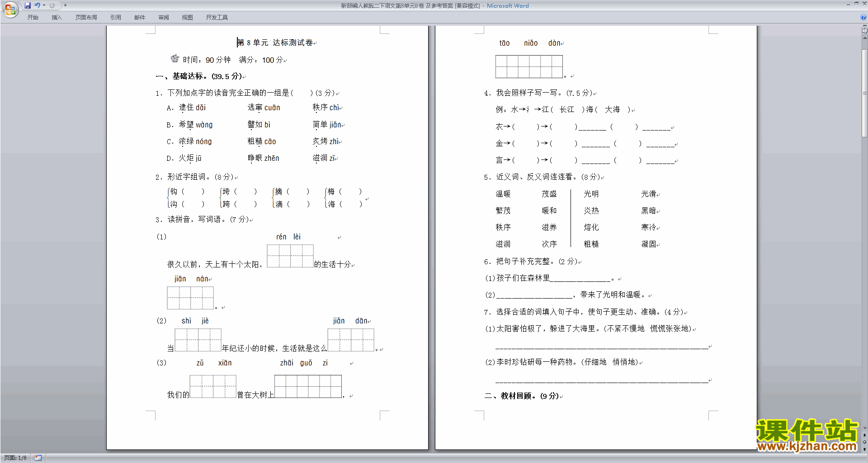Viewport: 868px width, 463px height.
Task: Click the writing grid under tāo niǎo dàn
Action: (x=529, y=66)
